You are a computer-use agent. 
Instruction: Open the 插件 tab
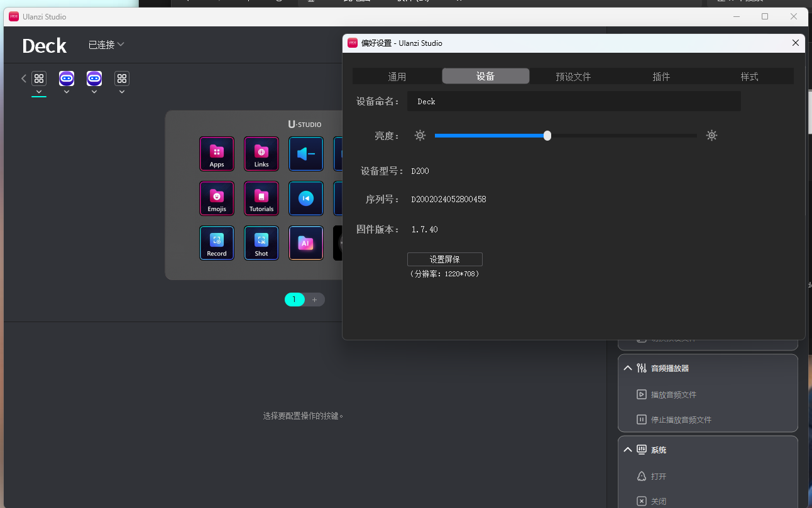[x=661, y=76]
